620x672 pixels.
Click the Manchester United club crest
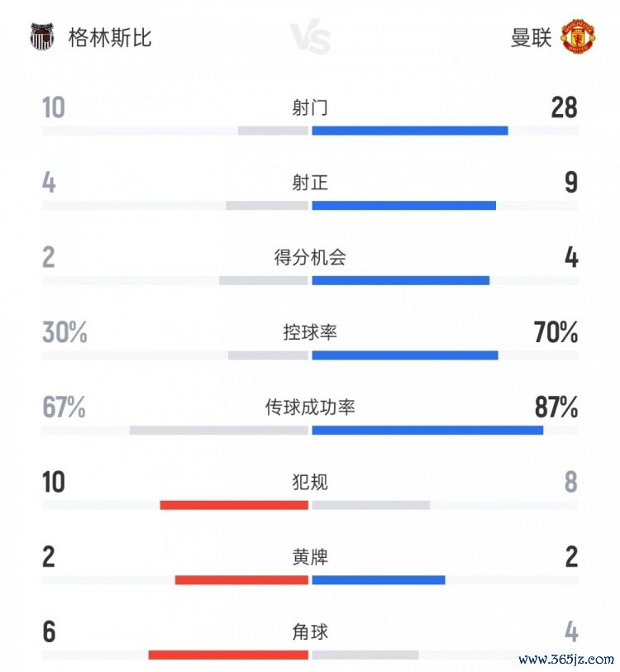[x=579, y=38]
